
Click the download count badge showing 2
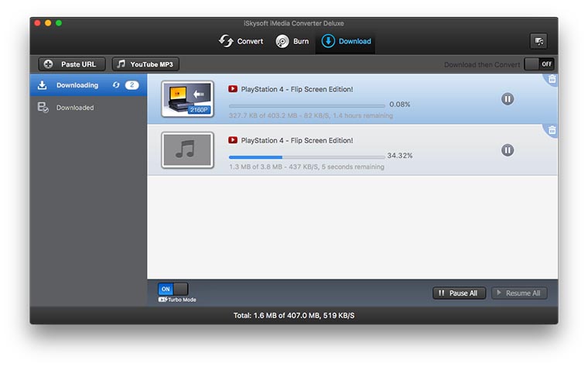click(x=132, y=85)
